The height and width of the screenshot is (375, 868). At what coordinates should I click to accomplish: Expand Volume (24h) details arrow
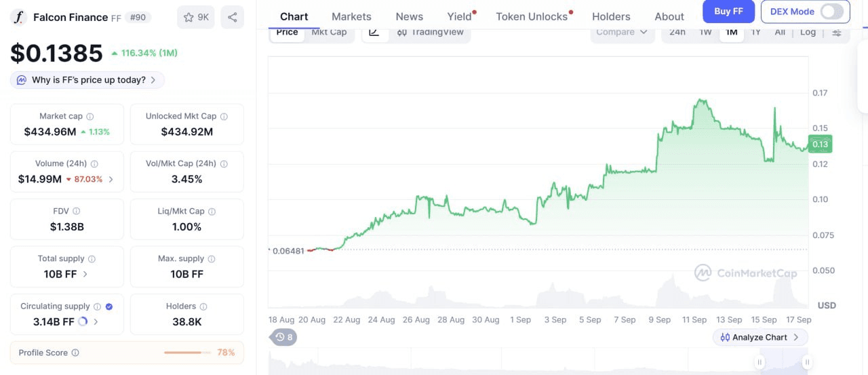pyautogui.click(x=111, y=180)
